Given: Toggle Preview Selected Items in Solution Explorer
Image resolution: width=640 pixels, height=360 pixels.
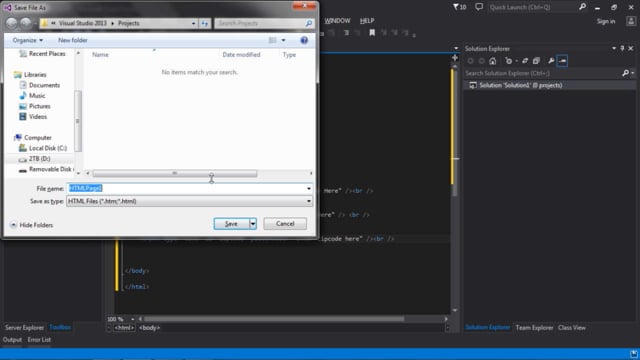Looking at the screenshot, I should click(562, 61).
